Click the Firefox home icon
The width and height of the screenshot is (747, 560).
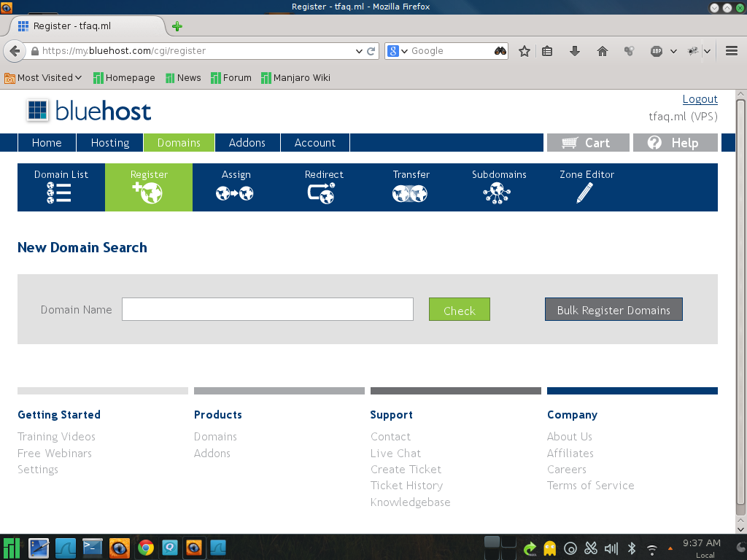tap(603, 51)
